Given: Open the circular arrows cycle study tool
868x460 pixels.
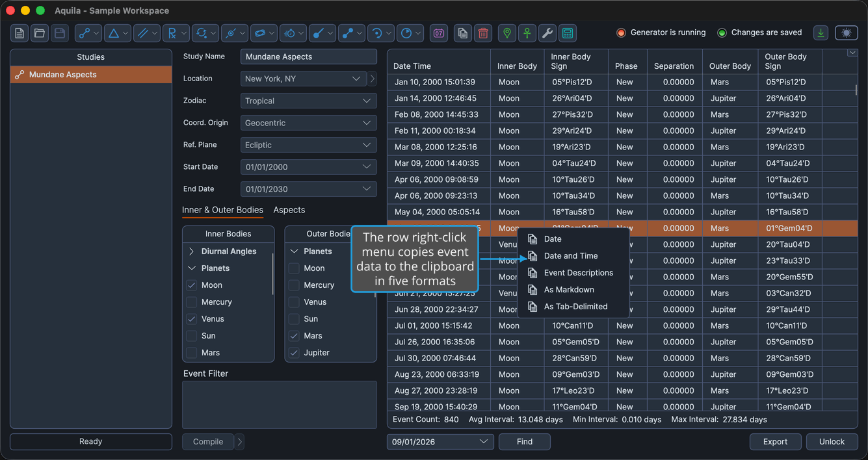Looking at the screenshot, I should [205, 33].
